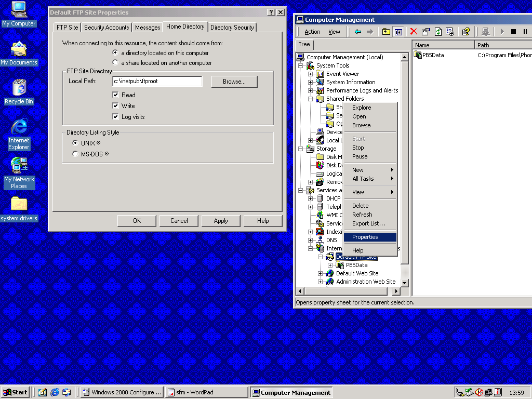
Task: Toggle the Show/Hide Console Tree toolbar icon
Action: tap(398, 32)
